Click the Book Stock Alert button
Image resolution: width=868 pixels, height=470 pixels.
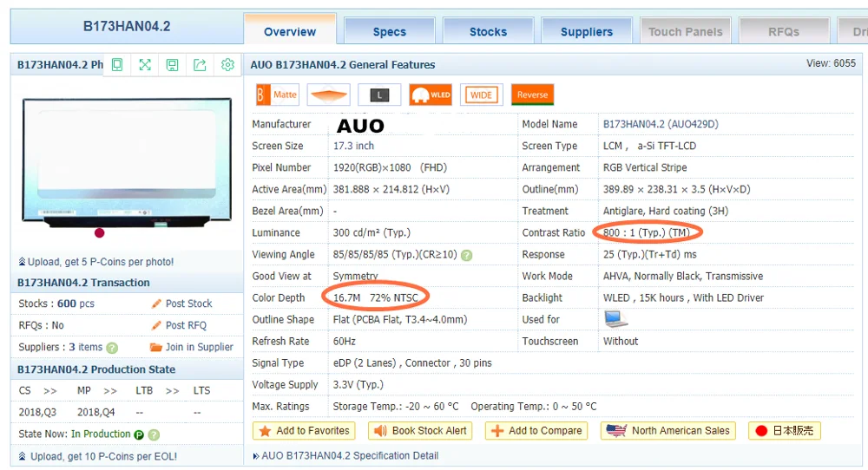click(x=420, y=431)
